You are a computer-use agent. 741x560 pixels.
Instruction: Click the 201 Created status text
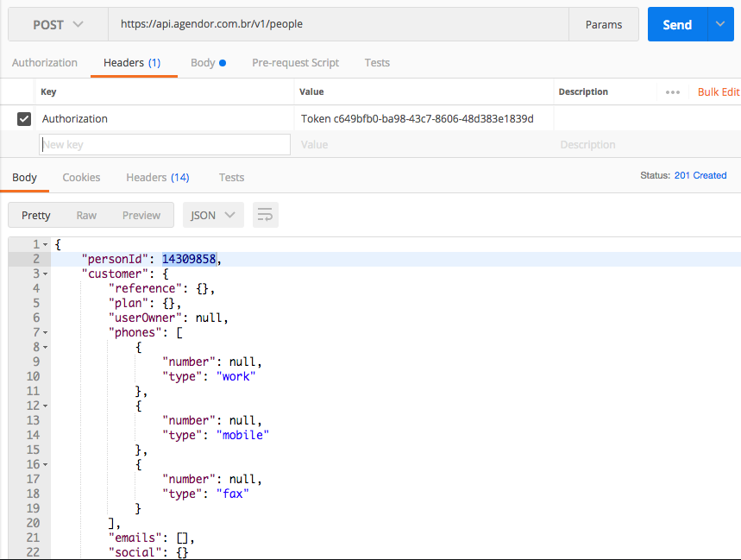(700, 175)
